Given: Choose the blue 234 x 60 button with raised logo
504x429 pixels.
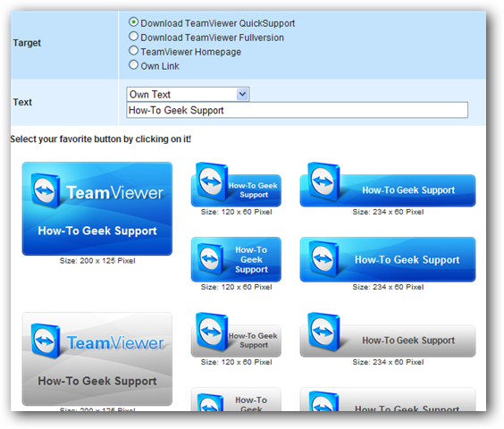Looking at the screenshot, I should click(x=388, y=185).
